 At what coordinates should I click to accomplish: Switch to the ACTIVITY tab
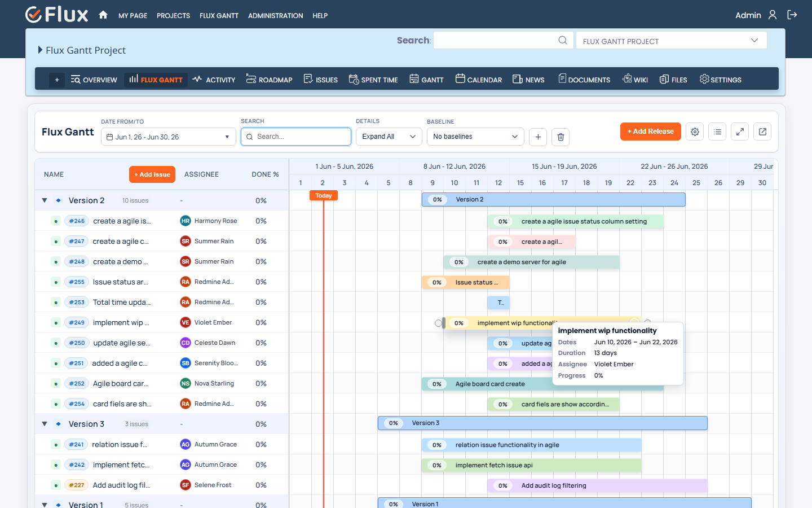pos(214,80)
